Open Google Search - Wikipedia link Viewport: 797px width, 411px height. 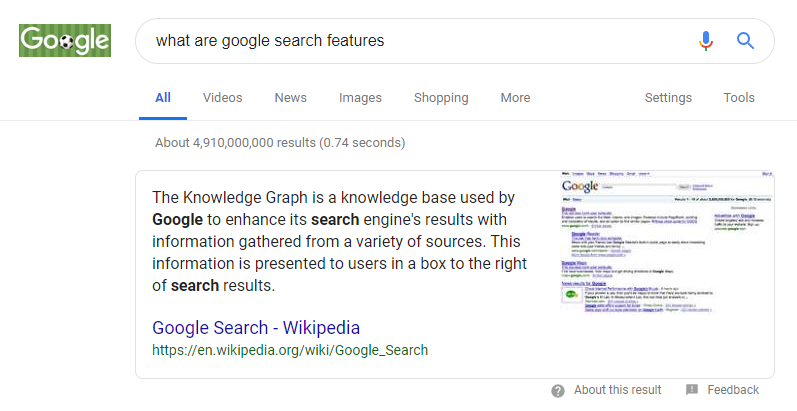coord(256,328)
